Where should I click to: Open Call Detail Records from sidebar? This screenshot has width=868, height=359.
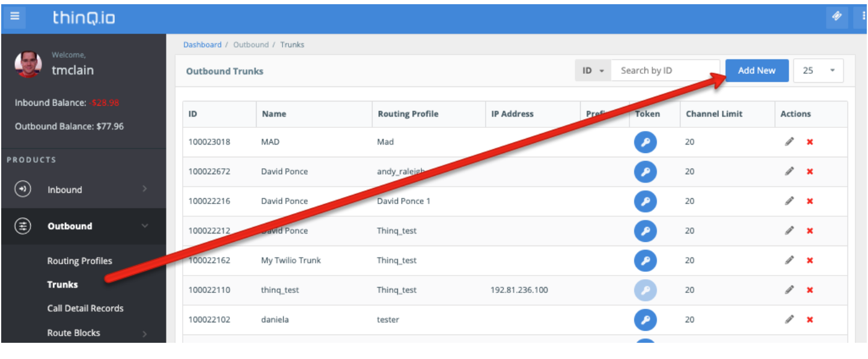85,309
